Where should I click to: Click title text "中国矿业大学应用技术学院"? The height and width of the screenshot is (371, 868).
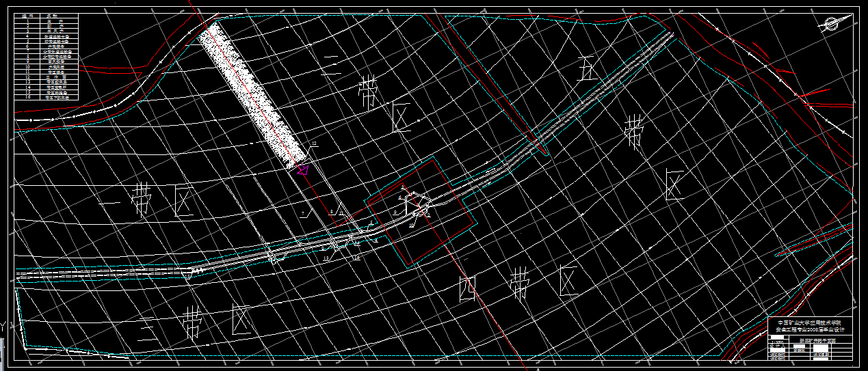(810, 322)
